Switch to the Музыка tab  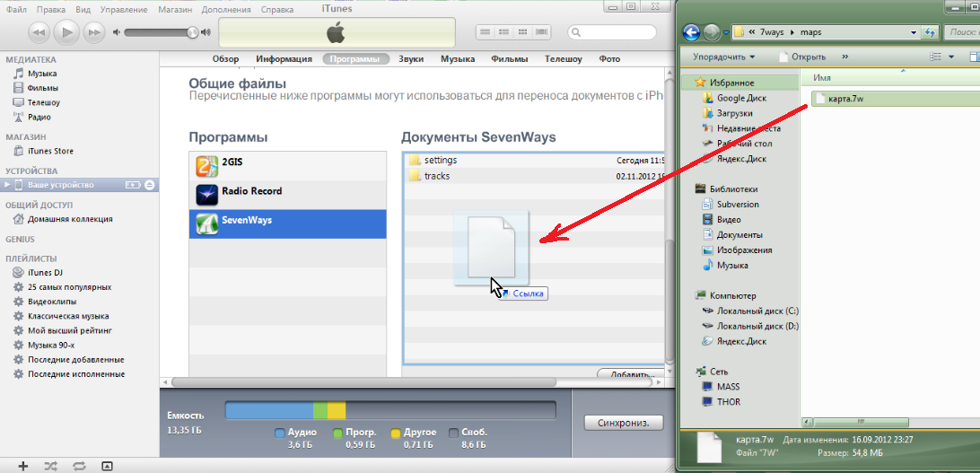click(458, 59)
